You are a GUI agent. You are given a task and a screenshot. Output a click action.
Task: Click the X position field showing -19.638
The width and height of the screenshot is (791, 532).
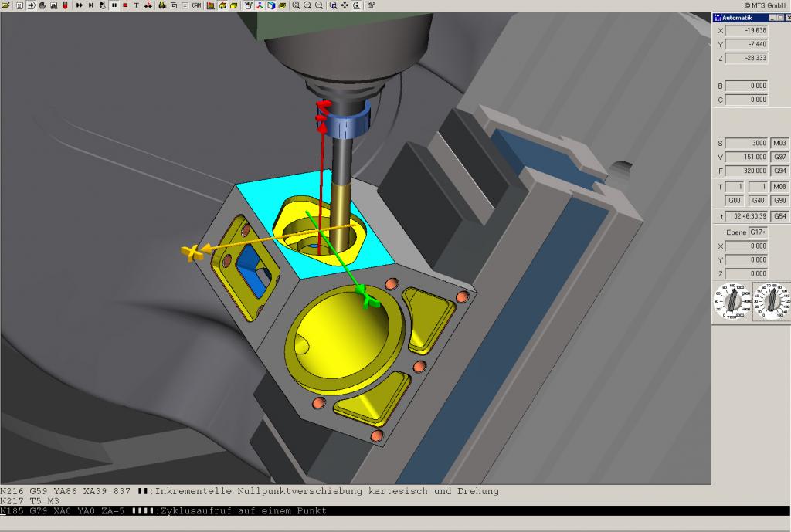tap(747, 30)
